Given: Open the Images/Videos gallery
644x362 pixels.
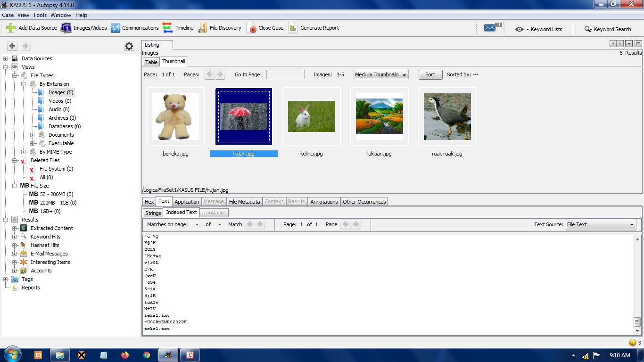Looking at the screenshot, I should 66,28.
